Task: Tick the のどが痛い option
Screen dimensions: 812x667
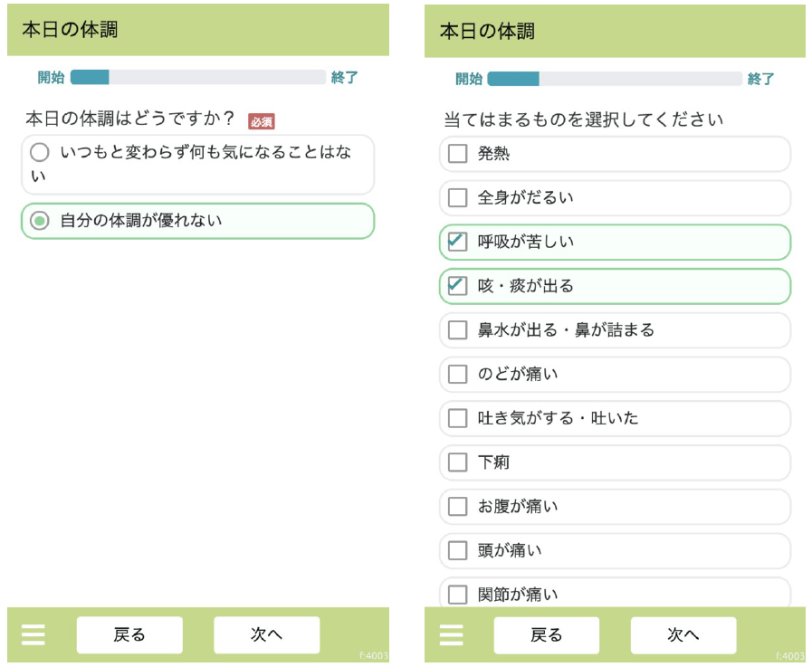Action: click(x=458, y=374)
